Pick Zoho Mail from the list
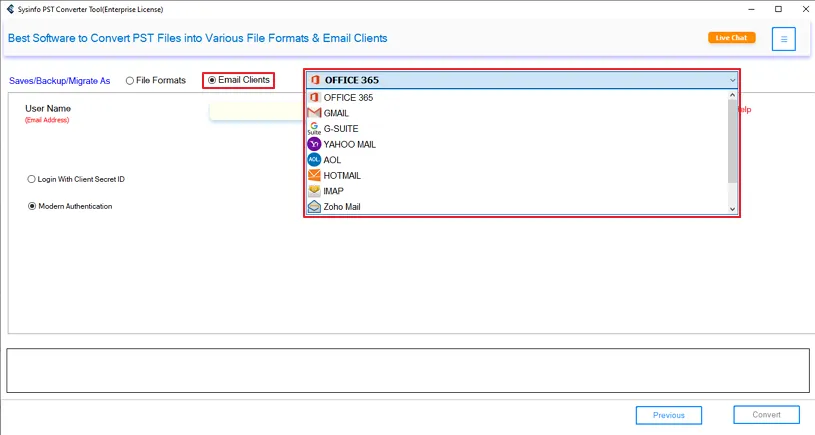Image resolution: width=815 pixels, height=435 pixels. 517,206
